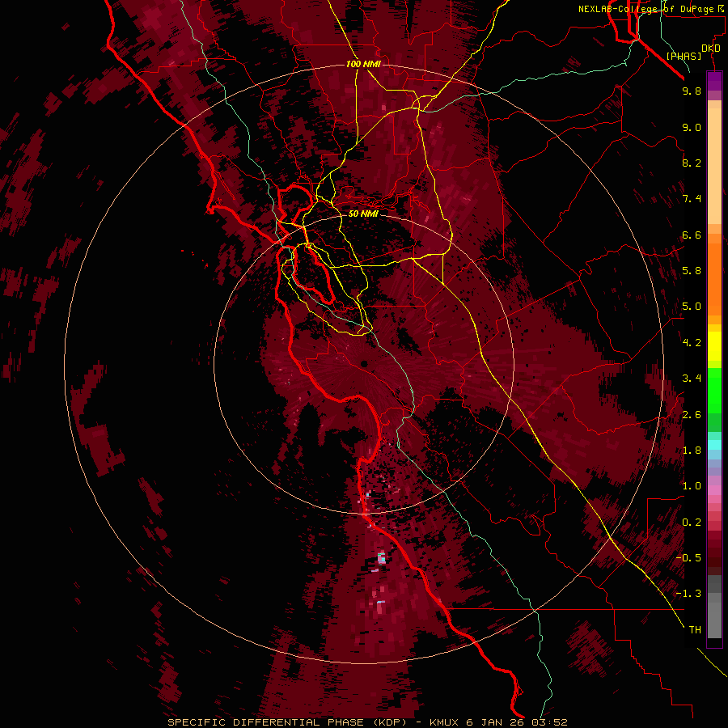
Task: Click the "50 NMI" range ring label
Action: pos(363,214)
